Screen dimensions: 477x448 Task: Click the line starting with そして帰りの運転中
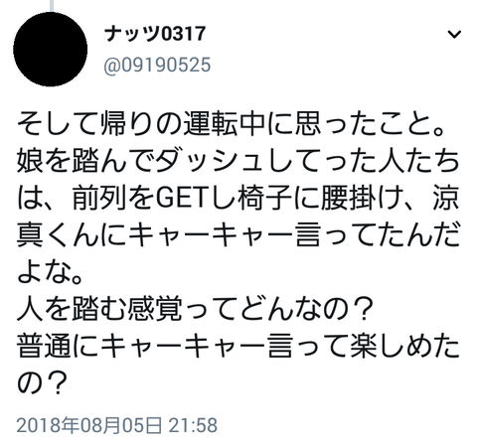[x=232, y=124]
